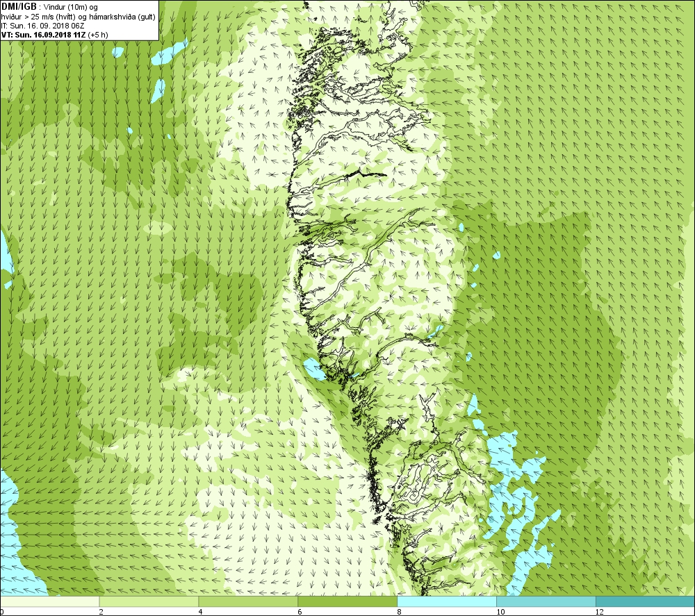Screen dimensions: 695x616
Task: Click the legend label '0'
Action: [x=2, y=612]
